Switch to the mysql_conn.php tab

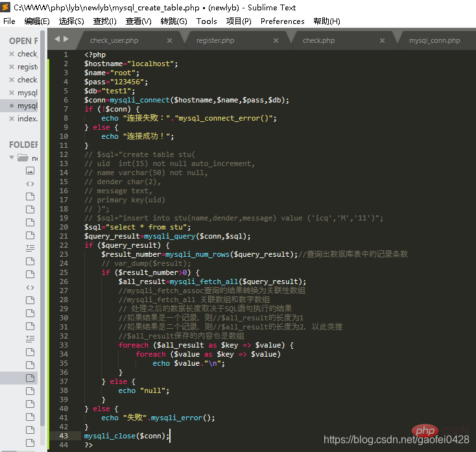point(434,40)
